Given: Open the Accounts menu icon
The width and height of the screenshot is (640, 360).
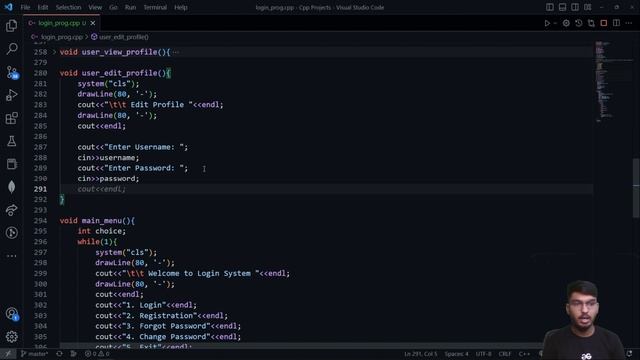Looking at the screenshot, I should (x=11, y=314).
